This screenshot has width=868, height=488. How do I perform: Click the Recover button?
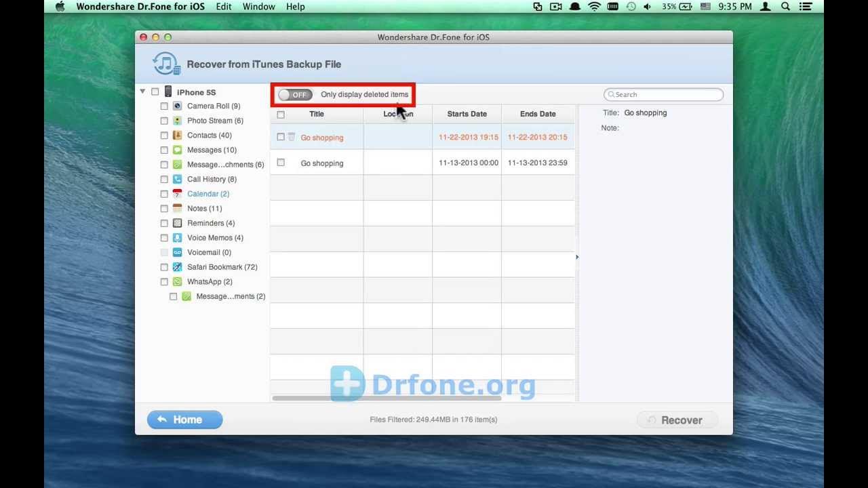[677, 420]
